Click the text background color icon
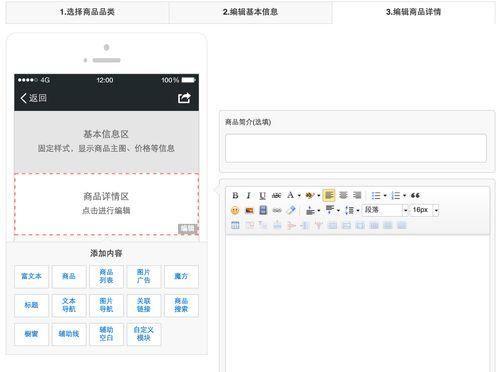Screen dimensions: 500x372 pyautogui.click(x=310, y=195)
